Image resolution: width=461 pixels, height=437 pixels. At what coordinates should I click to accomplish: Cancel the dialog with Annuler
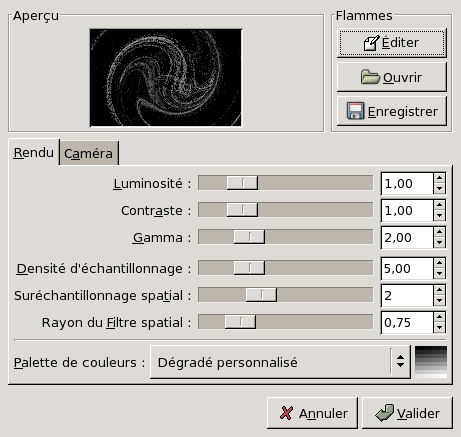click(x=312, y=413)
